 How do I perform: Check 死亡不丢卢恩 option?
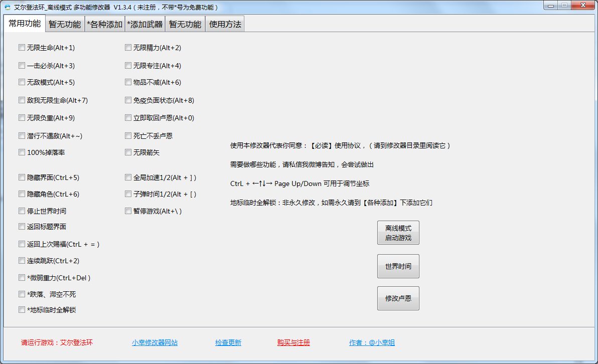[128, 136]
